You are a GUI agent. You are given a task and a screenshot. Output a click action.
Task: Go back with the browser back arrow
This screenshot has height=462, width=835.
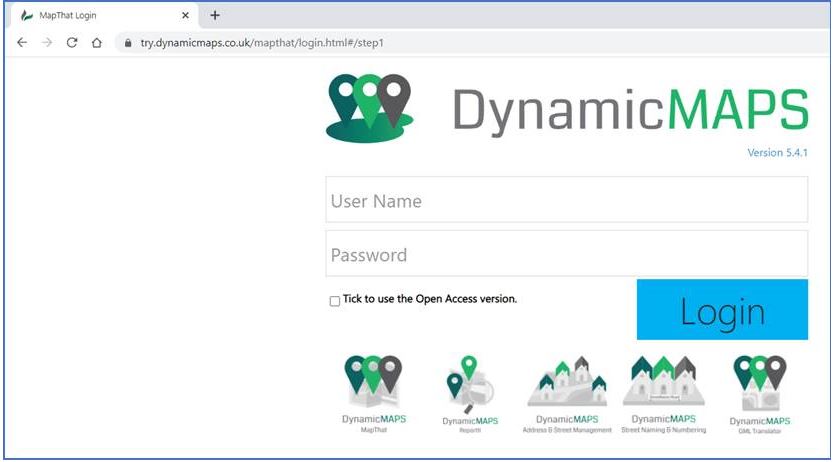tap(22, 43)
